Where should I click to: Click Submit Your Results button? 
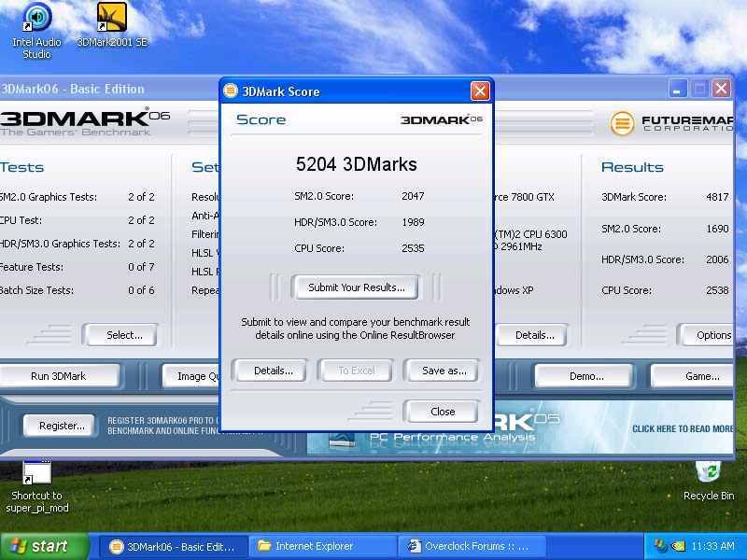point(357,287)
